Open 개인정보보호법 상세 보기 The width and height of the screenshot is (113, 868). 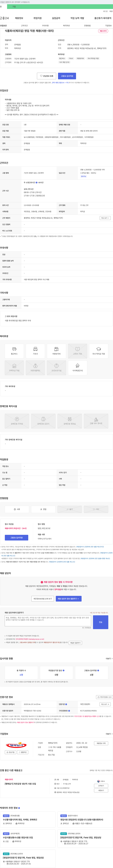pyautogui.click(x=43, y=599)
